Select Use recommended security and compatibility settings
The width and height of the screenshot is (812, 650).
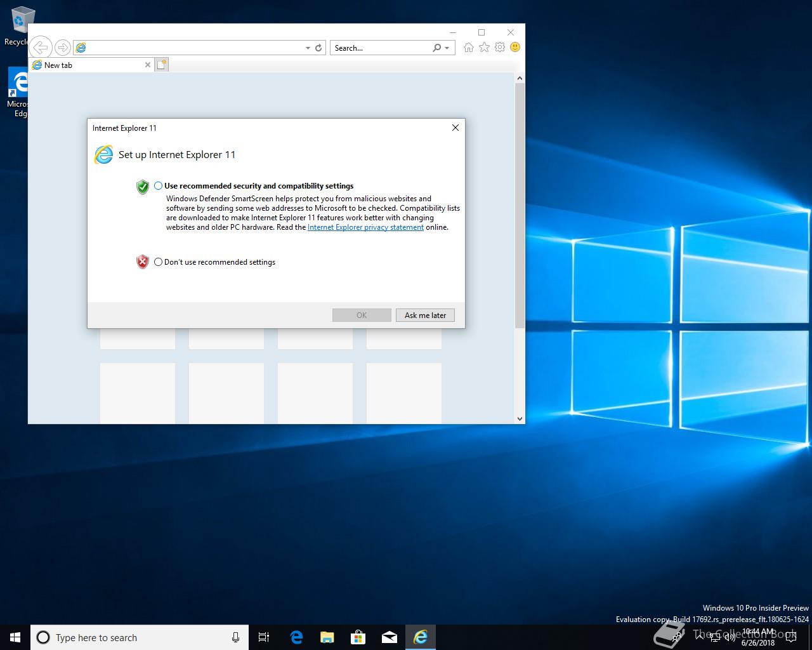158,186
